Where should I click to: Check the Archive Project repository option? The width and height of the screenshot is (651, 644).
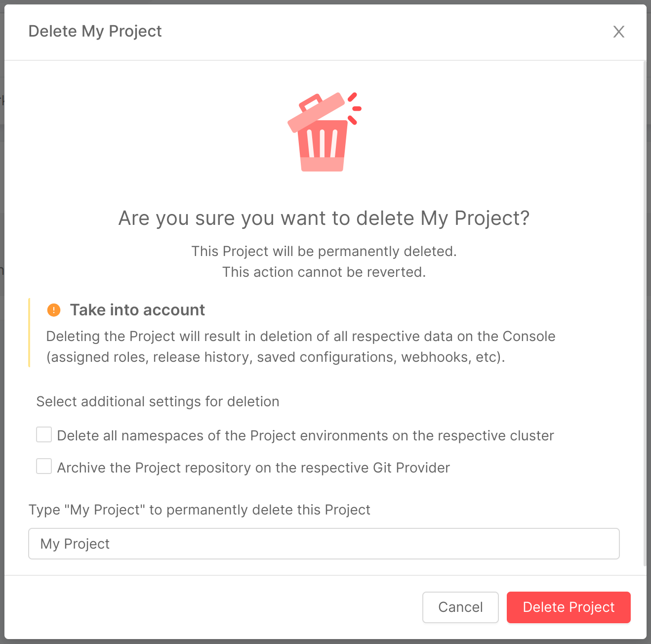coord(43,466)
